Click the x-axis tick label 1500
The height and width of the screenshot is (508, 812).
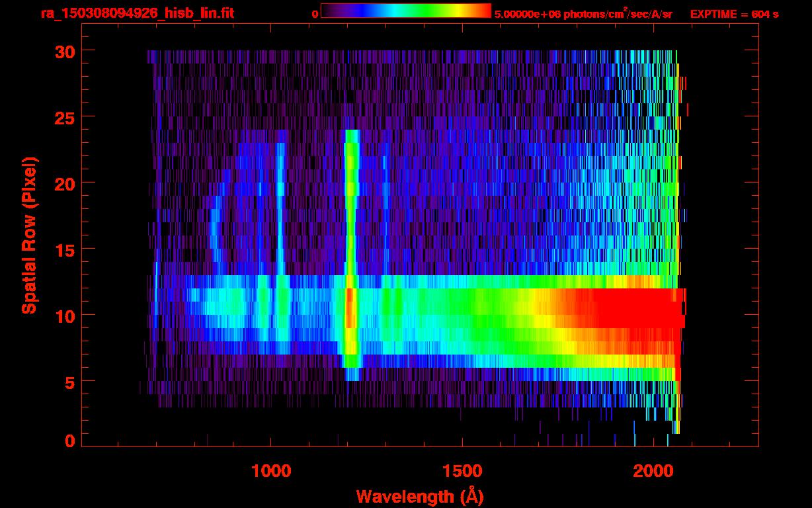pyautogui.click(x=462, y=470)
